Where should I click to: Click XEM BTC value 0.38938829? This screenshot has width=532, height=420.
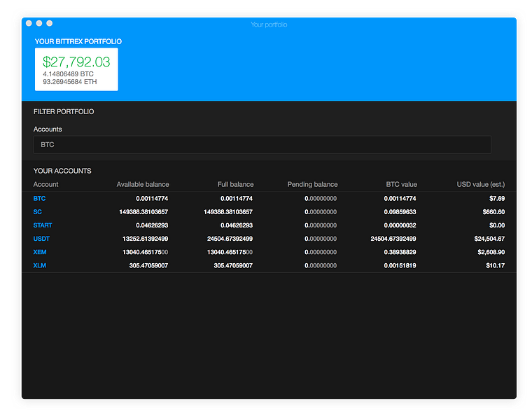(x=400, y=252)
